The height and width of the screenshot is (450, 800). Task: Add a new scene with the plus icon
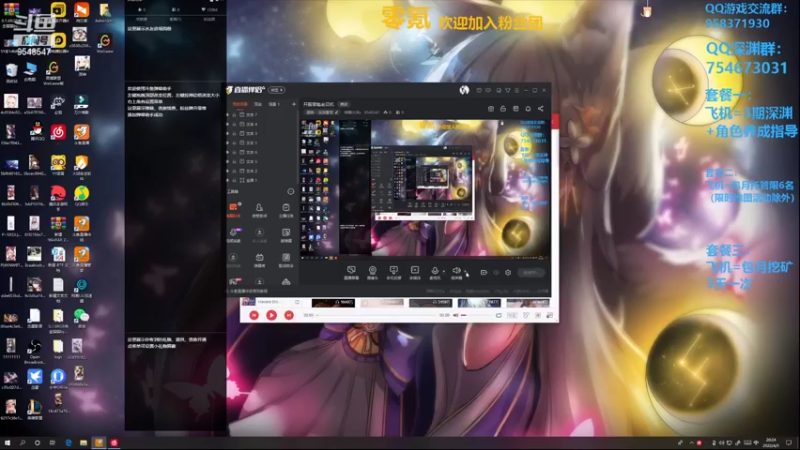pyautogui.click(x=293, y=104)
